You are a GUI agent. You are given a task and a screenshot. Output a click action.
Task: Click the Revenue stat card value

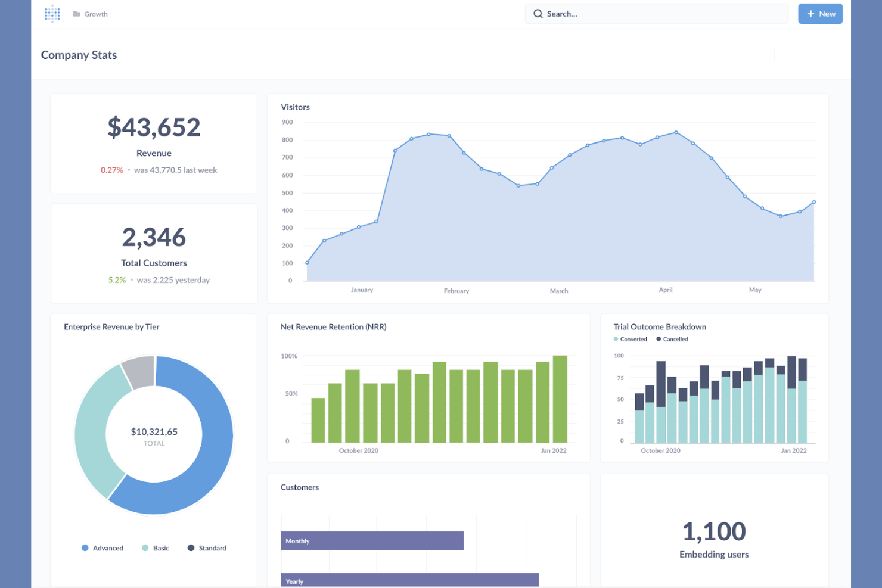(154, 126)
